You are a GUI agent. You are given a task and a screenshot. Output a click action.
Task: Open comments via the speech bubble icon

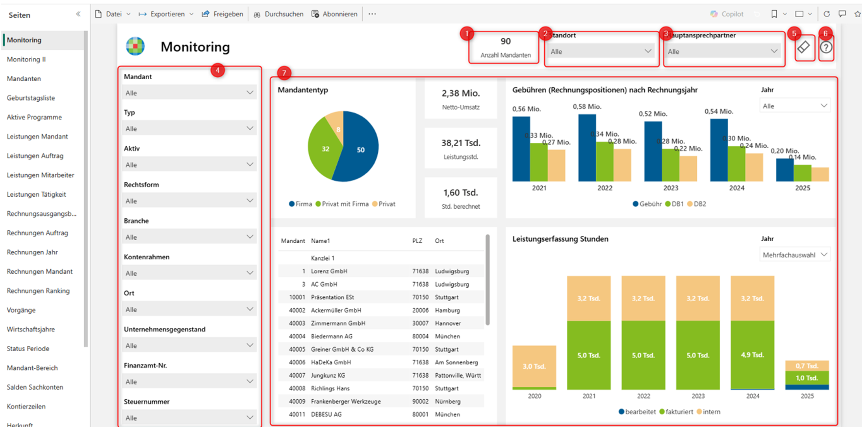[842, 14]
